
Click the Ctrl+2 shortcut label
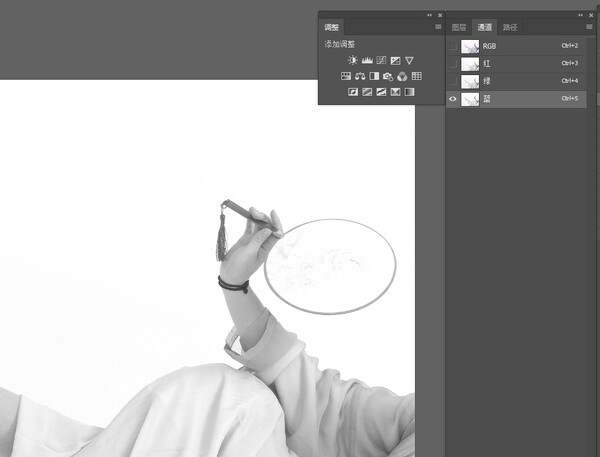(x=569, y=46)
